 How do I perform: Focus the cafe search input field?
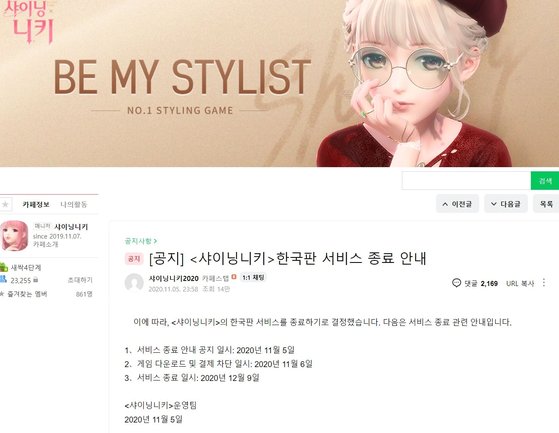466,181
